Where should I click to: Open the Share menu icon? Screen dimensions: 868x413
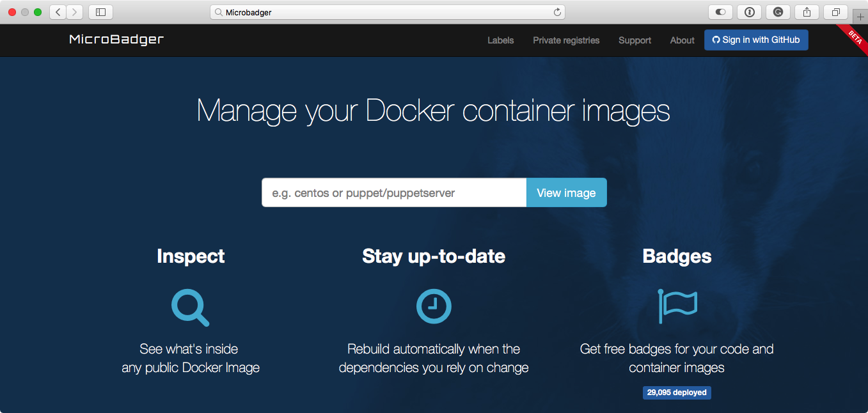point(807,12)
